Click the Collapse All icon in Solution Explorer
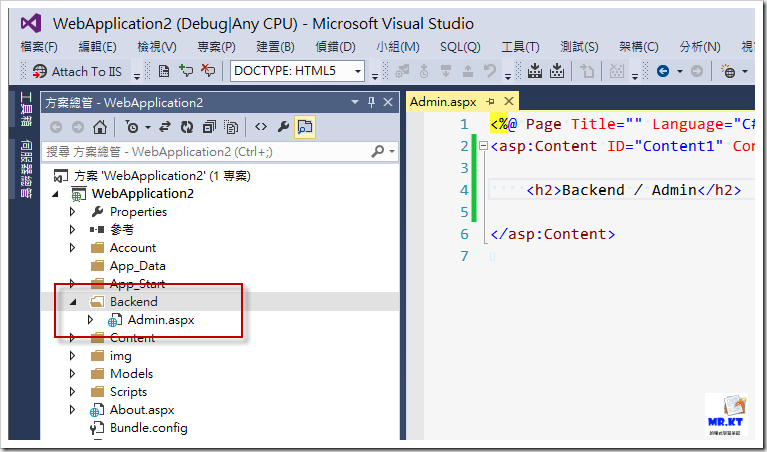This screenshot has height=452, width=767. [209, 127]
